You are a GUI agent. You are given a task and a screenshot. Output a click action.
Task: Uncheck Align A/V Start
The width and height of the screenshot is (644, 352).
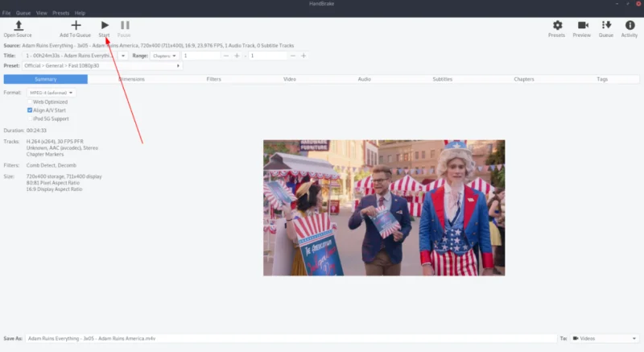coord(30,110)
